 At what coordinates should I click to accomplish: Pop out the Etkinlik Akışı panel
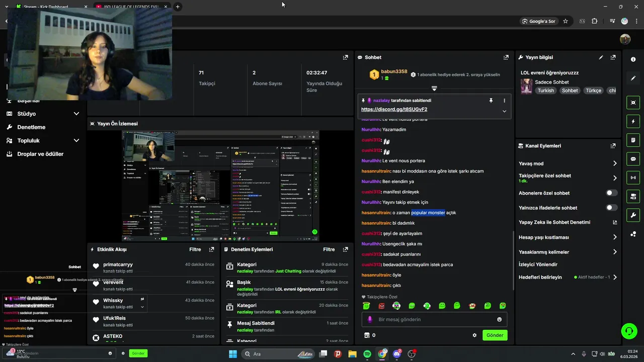211,249
